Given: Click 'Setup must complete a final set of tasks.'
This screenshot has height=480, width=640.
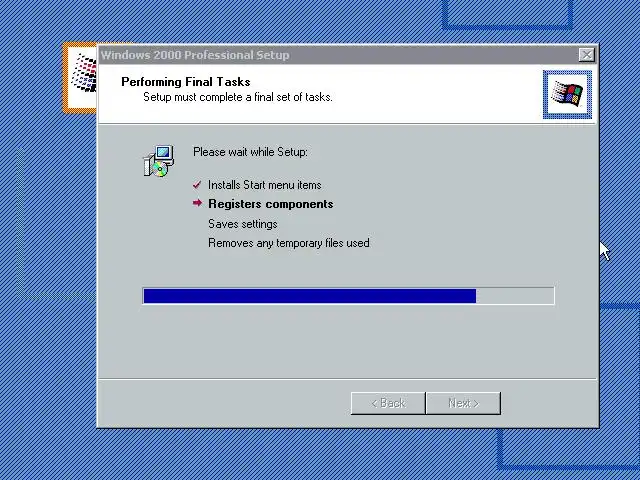Looking at the screenshot, I should tap(238, 97).
